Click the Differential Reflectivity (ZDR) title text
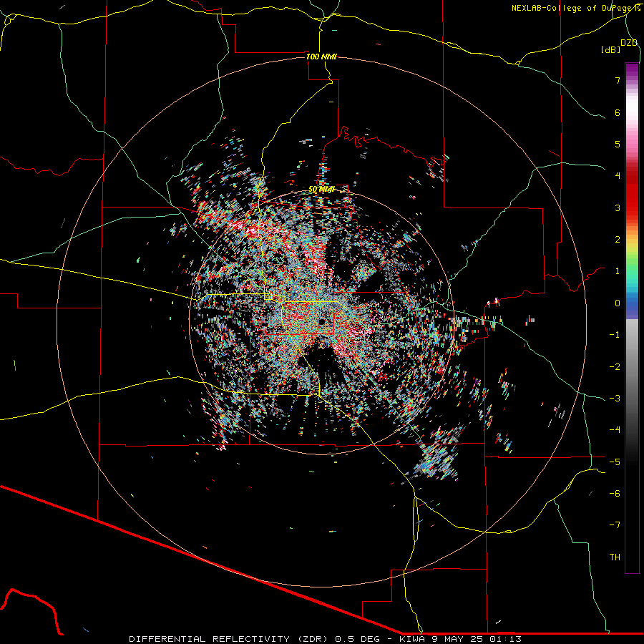644x644 pixels. [230, 639]
